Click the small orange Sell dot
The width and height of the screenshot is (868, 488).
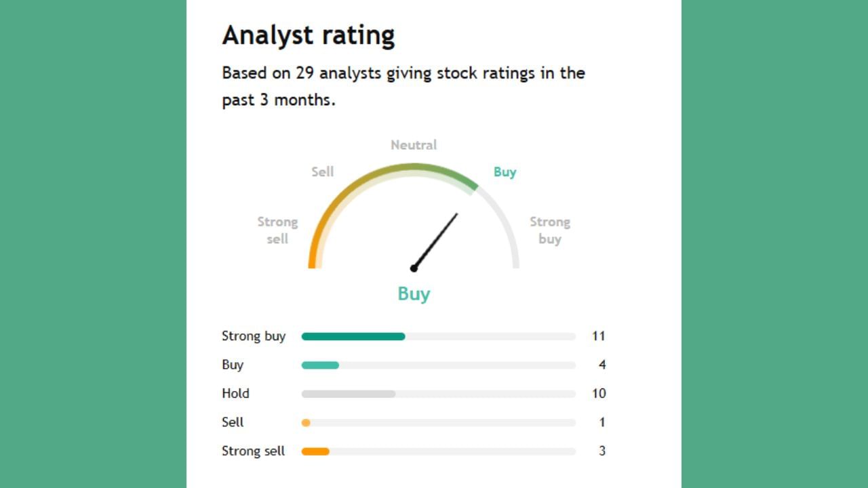click(306, 423)
